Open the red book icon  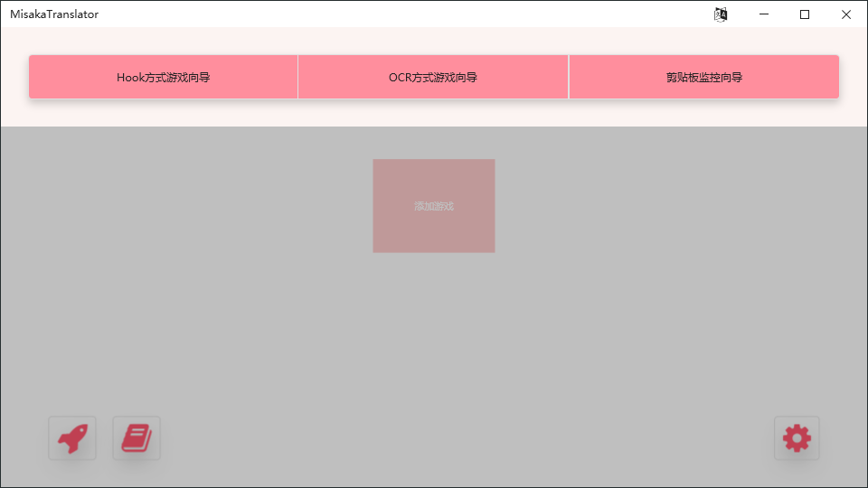[x=137, y=438]
